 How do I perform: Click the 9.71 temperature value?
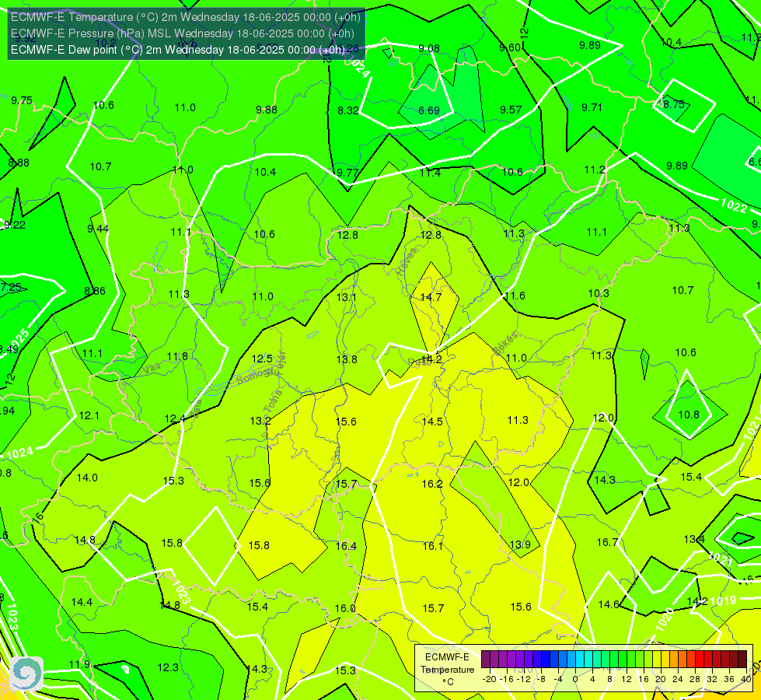592,107
